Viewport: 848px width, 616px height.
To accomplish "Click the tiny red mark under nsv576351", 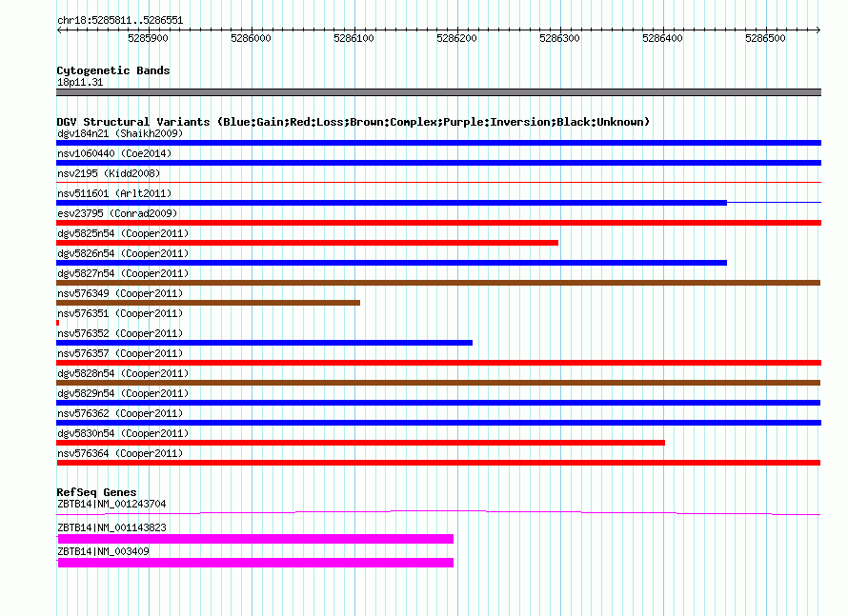I will click(58, 323).
